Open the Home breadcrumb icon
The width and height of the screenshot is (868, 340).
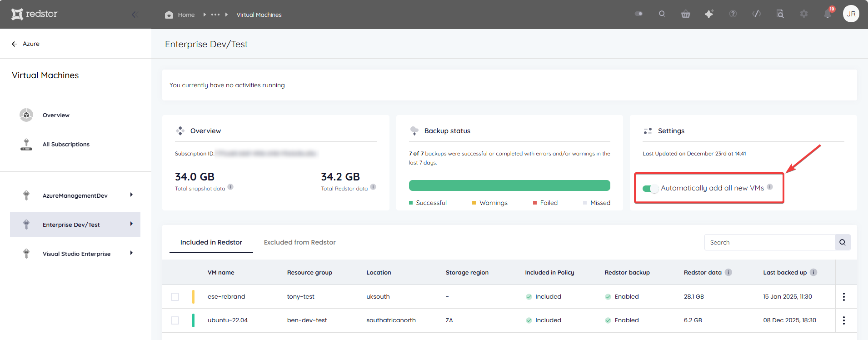[169, 15]
